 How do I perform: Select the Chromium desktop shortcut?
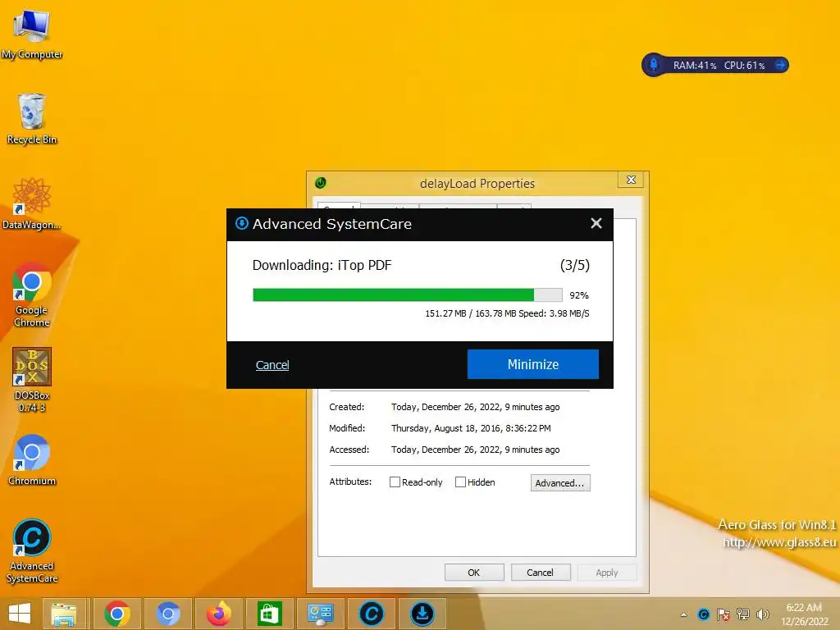pos(32,459)
